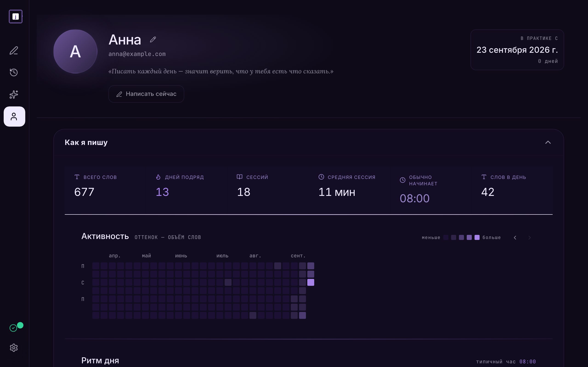Open the history clock sidebar icon
588x367 pixels.
coord(14,72)
